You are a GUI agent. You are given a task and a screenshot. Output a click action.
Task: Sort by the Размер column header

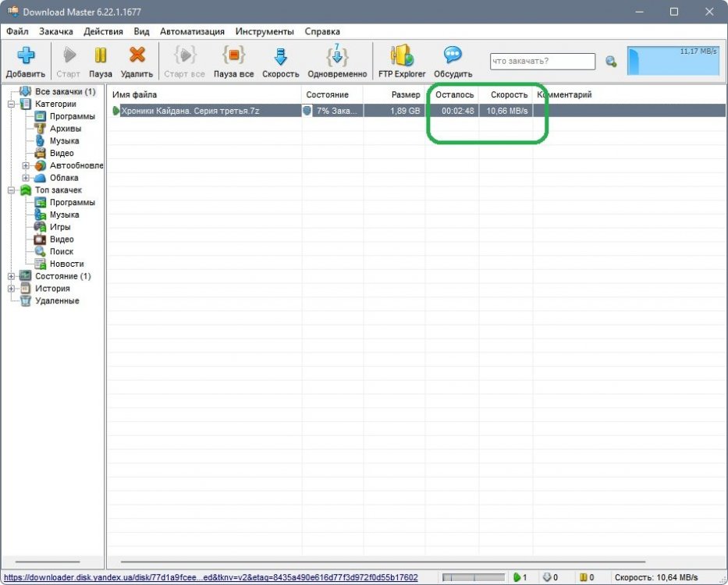(405, 94)
